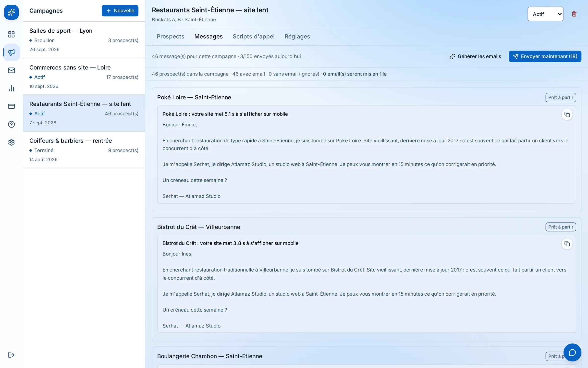Click the logout icon in sidebar
Viewport: 588px width, 368px height.
point(11,355)
